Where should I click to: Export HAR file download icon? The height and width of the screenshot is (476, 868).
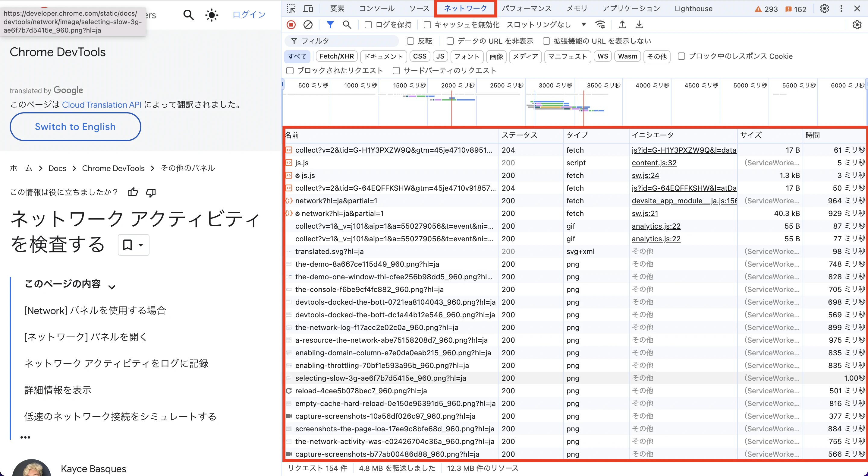(x=639, y=25)
